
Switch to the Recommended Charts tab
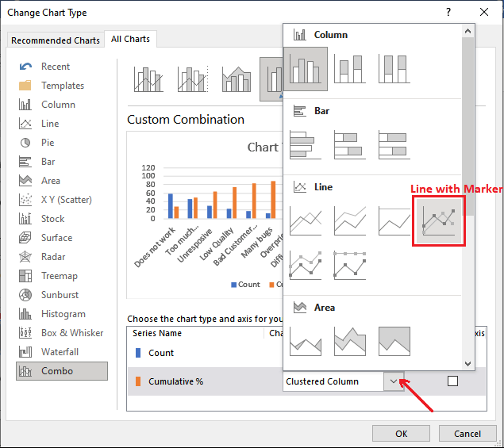point(56,40)
